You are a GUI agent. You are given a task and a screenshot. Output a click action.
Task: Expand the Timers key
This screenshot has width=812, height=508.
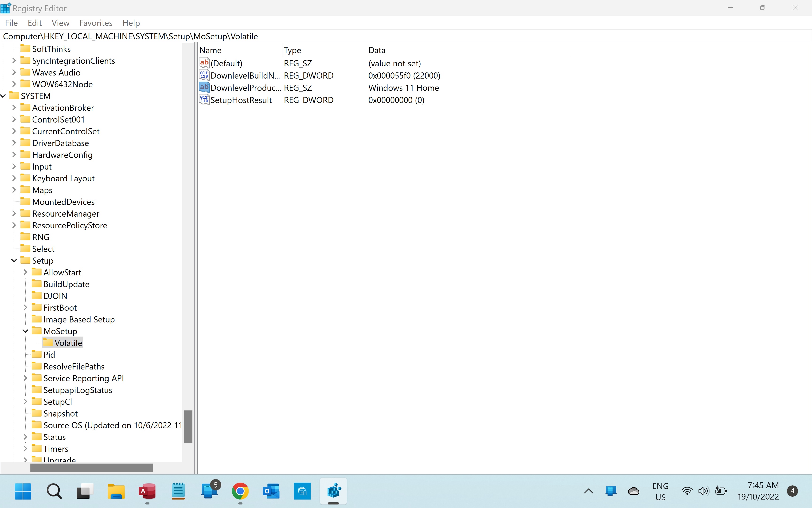click(25, 448)
